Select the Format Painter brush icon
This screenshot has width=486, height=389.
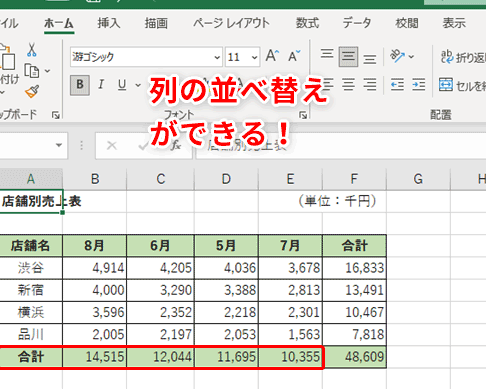32,91
